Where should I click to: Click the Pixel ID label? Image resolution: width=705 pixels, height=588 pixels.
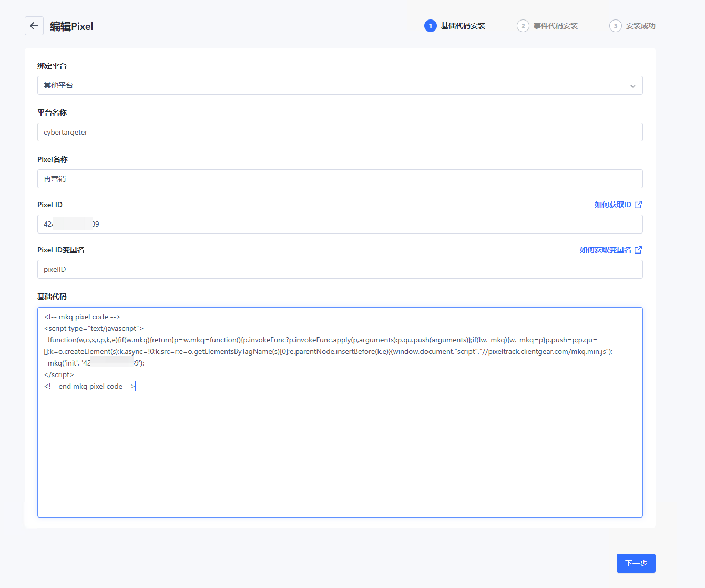[x=50, y=205]
